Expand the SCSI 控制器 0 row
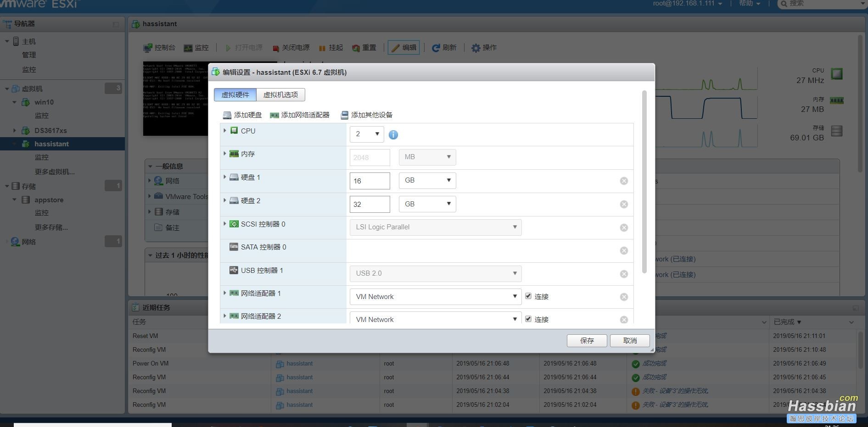Screen dimensions: 868x427 pos(225,224)
